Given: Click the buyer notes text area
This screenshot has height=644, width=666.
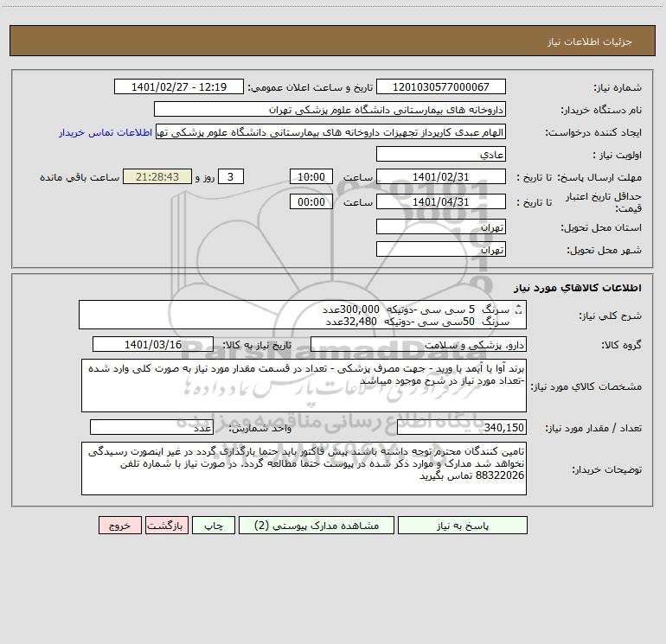Looking at the screenshot, I should (x=304, y=469).
